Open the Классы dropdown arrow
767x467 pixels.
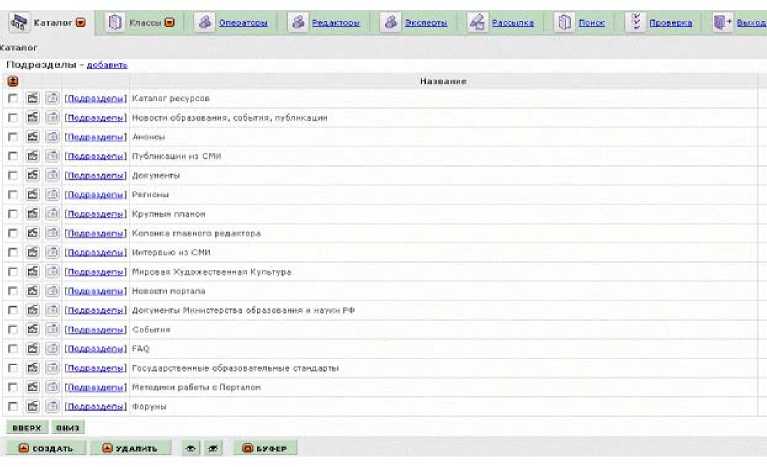pos(169,22)
